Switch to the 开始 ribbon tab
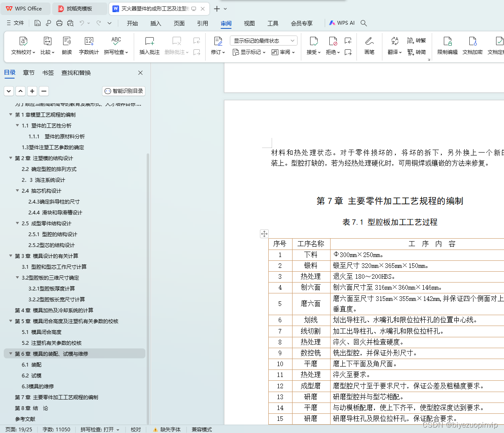The width and height of the screenshot is (504, 433). coord(132,23)
